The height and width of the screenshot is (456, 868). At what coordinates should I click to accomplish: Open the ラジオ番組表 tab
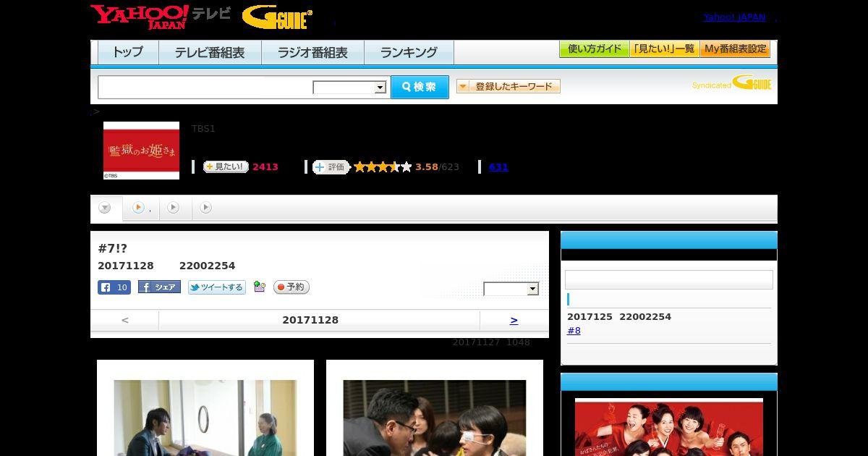[312, 52]
